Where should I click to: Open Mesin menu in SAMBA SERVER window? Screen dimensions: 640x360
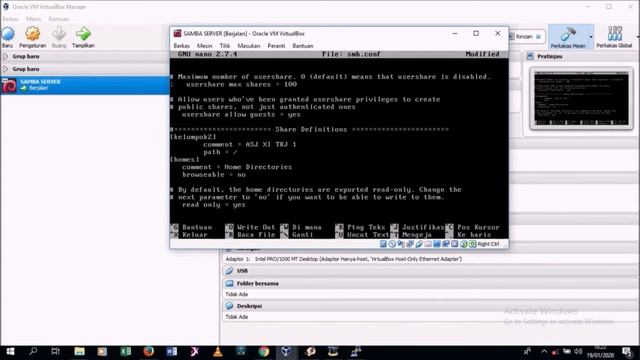pos(204,46)
